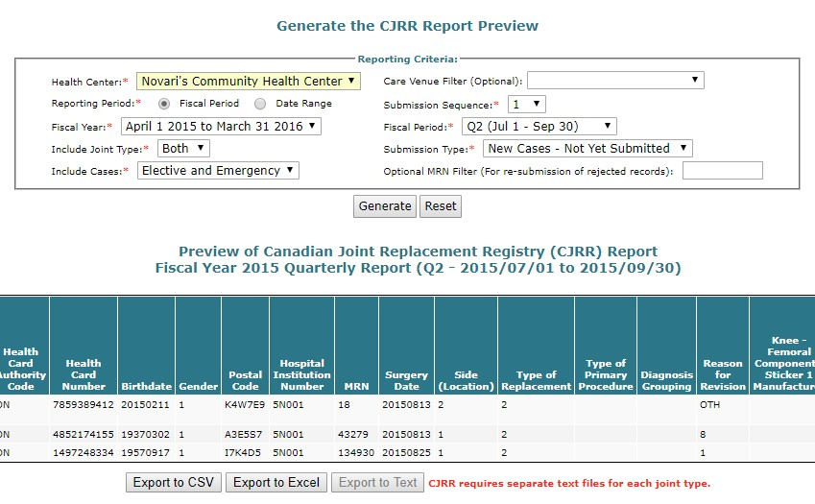The image size is (815, 504).
Task: Click the Hospital Institution Number column header
Action: coord(302,346)
